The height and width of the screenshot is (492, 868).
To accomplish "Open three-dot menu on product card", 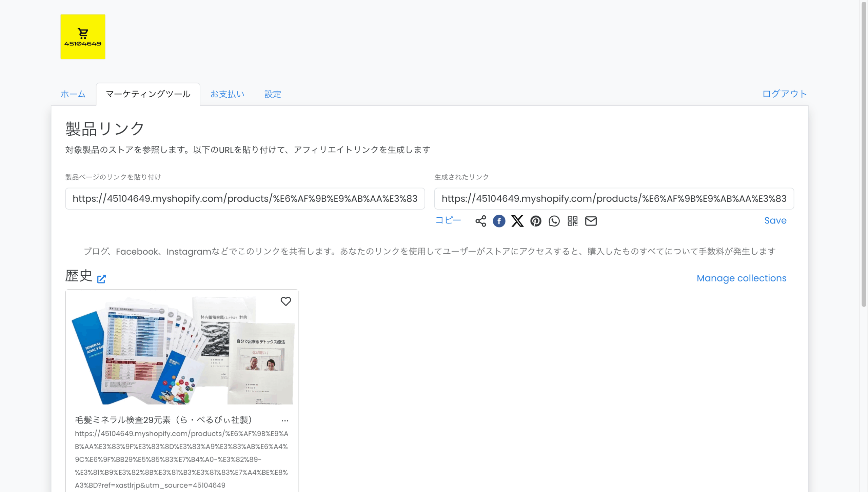I will 285,420.
